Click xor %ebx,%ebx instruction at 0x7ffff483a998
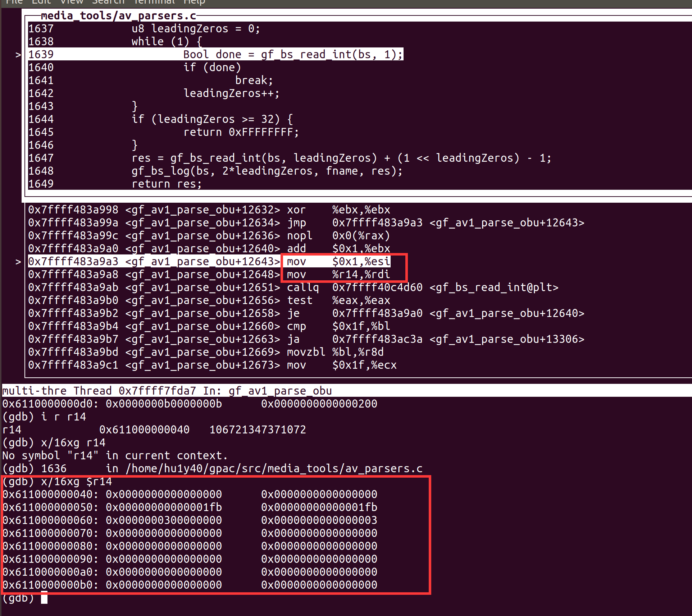 pyautogui.click(x=209, y=210)
